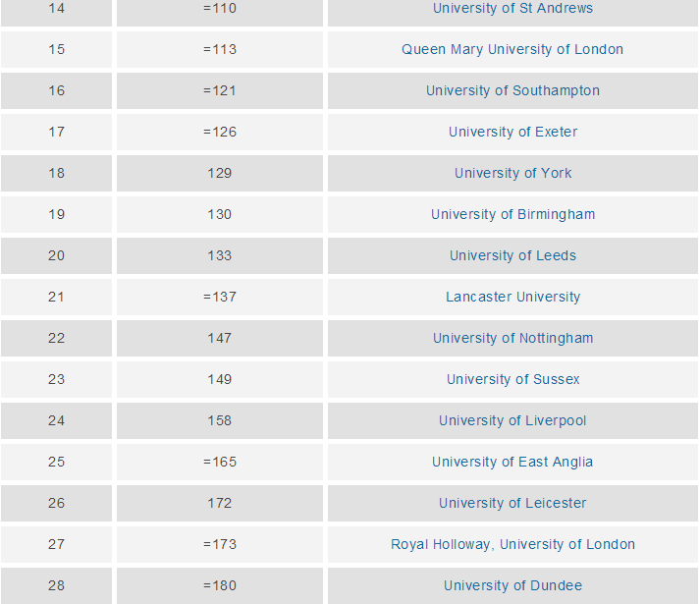
Task: Click the world rank 172 cell
Action: (220, 504)
